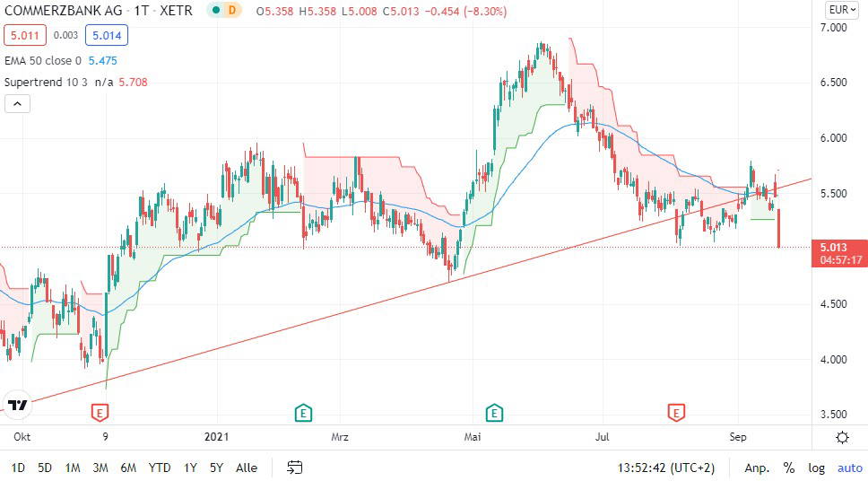
Task: Click the 7.000 price axis label
Action: click(x=833, y=27)
